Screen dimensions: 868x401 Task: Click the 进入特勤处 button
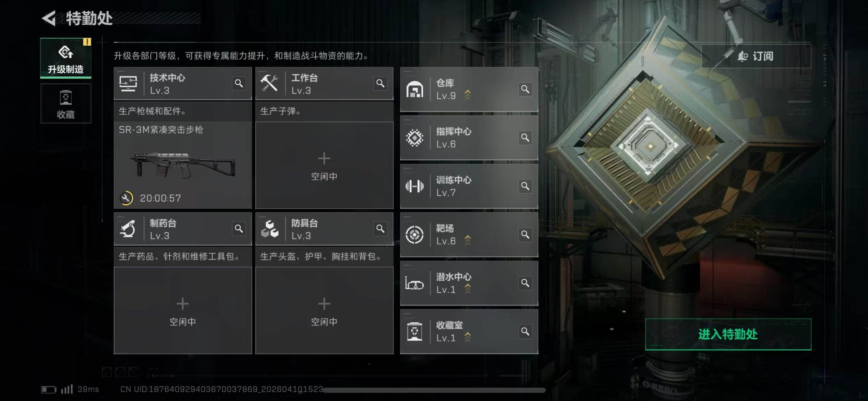[x=728, y=334]
